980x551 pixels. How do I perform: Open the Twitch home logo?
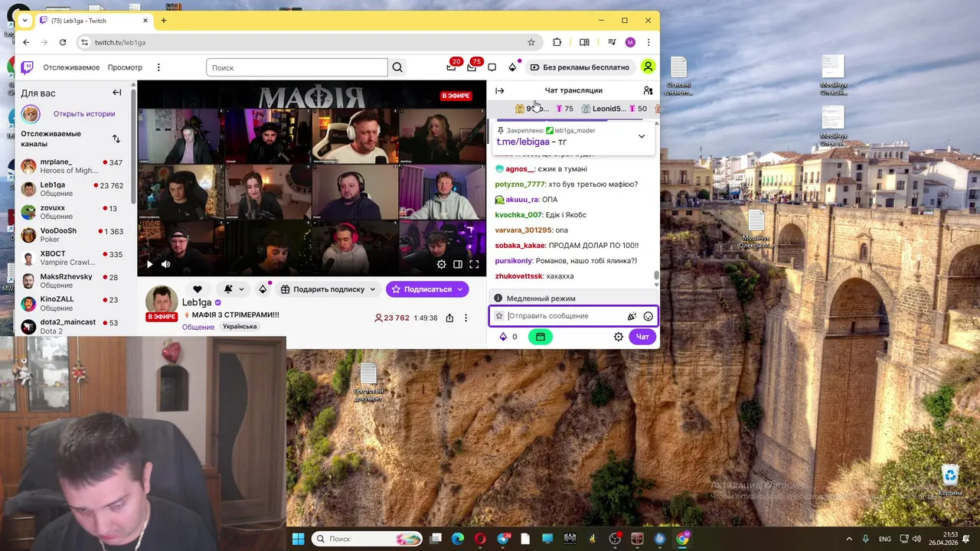coord(27,67)
